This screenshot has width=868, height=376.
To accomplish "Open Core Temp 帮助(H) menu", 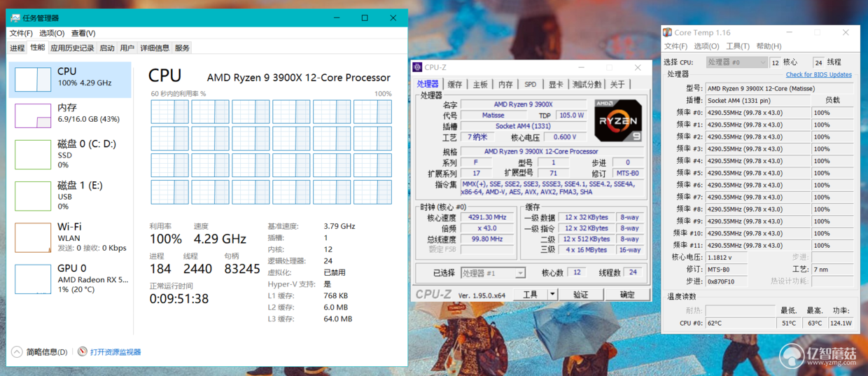I will pyautogui.click(x=769, y=46).
